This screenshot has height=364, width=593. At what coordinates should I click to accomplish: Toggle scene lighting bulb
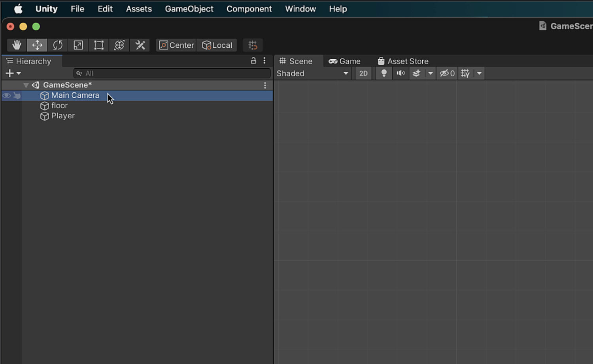(384, 73)
